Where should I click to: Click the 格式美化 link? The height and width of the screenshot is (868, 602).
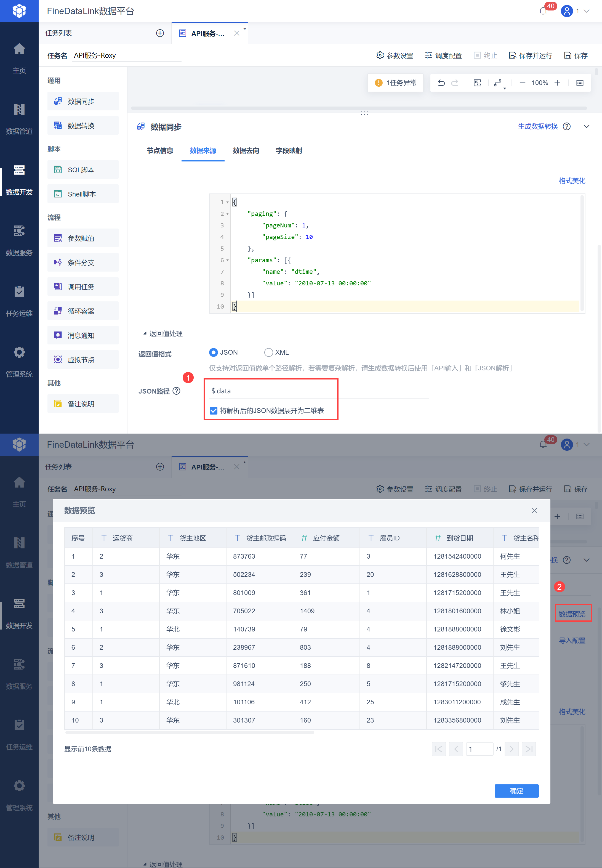point(571,181)
